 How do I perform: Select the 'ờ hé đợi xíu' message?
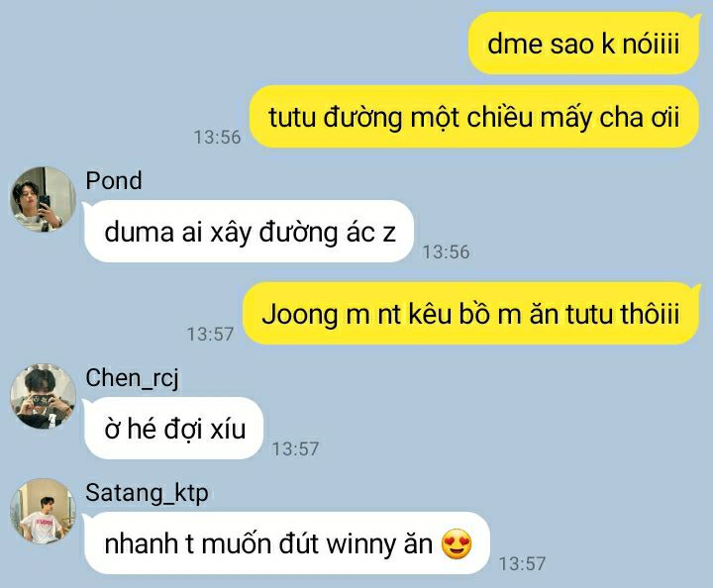pyautogui.click(x=173, y=428)
